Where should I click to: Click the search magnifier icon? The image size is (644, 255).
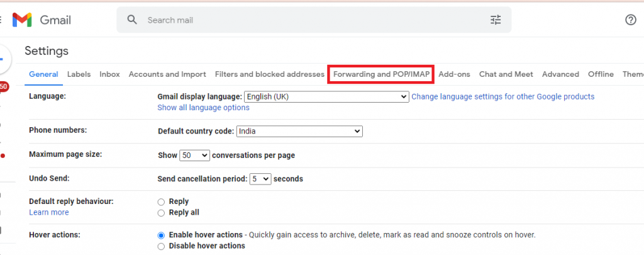[132, 20]
